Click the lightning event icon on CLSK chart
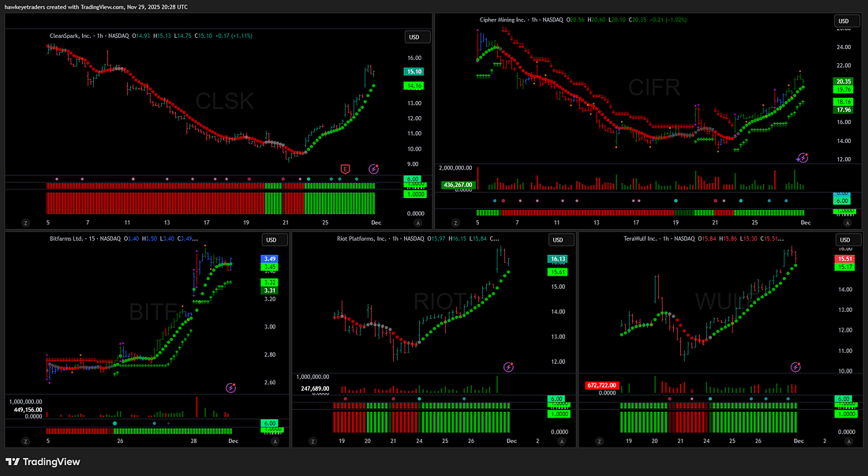The width and height of the screenshot is (868, 476). click(x=374, y=169)
